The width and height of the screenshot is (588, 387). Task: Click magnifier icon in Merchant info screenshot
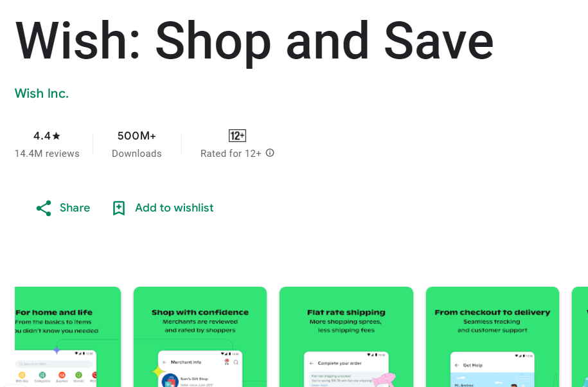click(x=236, y=363)
